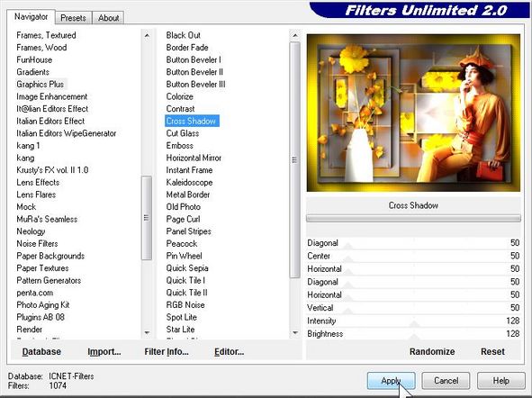The width and height of the screenshot is (532, 398).
Task: Pick the MuRa's Seamless category
Action: click(47, 219)
